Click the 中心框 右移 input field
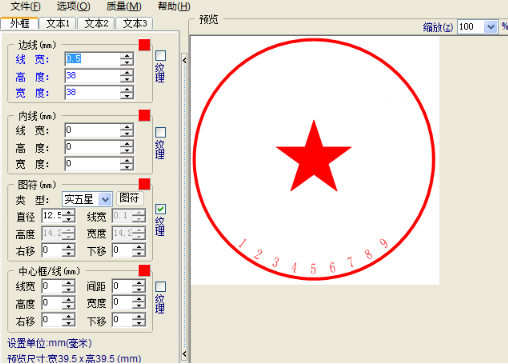Viewport: 508px width, 364px height. (52, 320)
